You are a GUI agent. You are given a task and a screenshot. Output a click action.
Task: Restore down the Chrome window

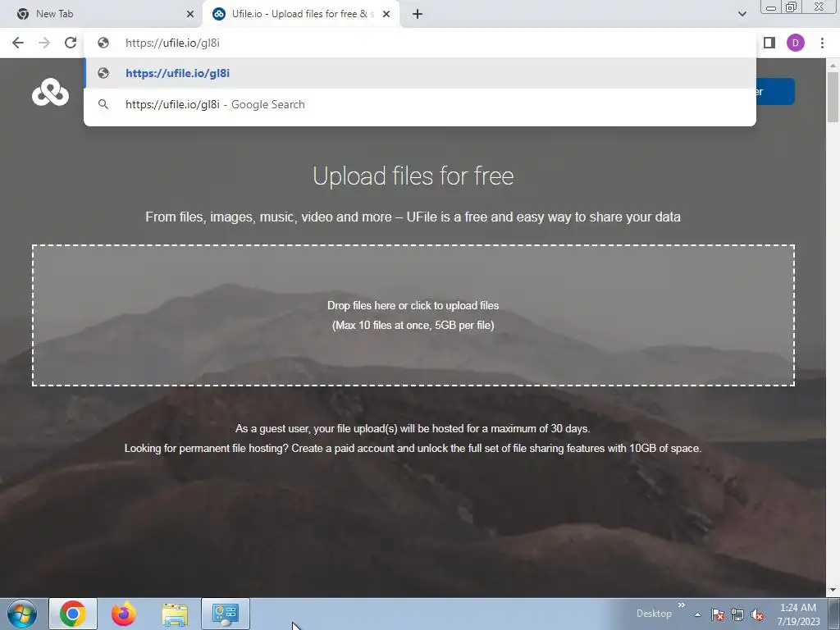pos(791,7)
